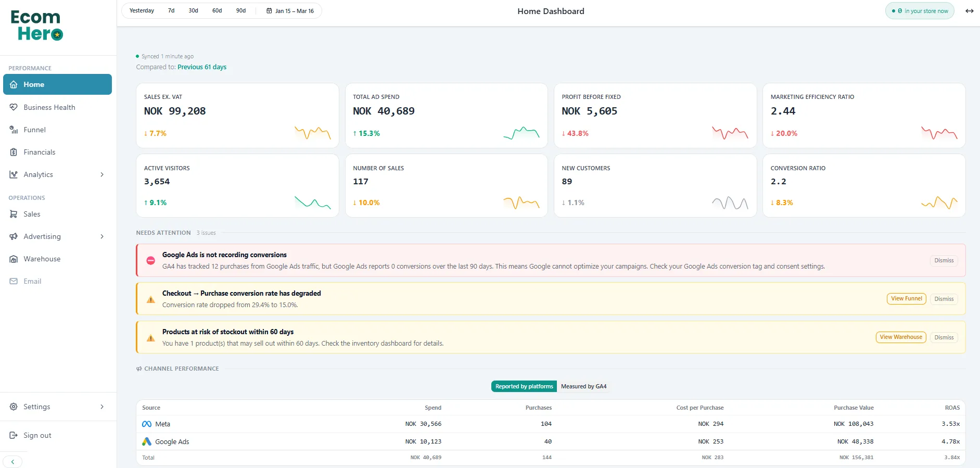Expand the Settings submenu chevron
The height and width of the screenshot is (468, 980).
(x=102, y=407)
